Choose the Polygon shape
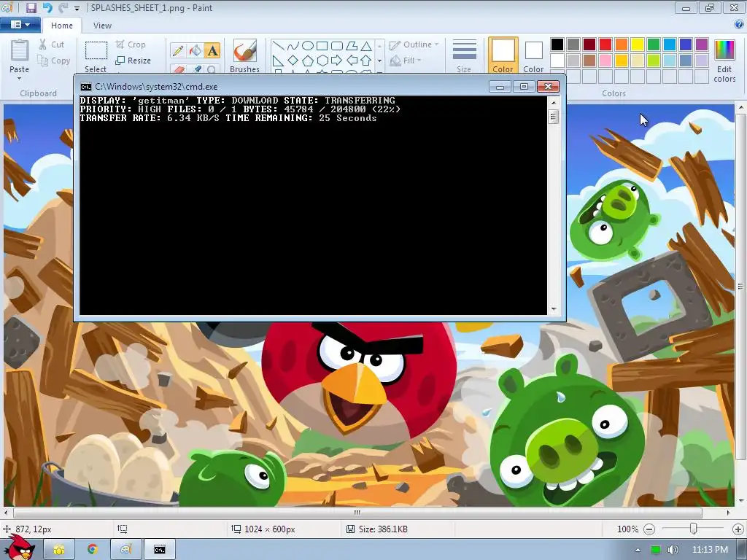Screen dimensions: 747x560 click(352, 46)
